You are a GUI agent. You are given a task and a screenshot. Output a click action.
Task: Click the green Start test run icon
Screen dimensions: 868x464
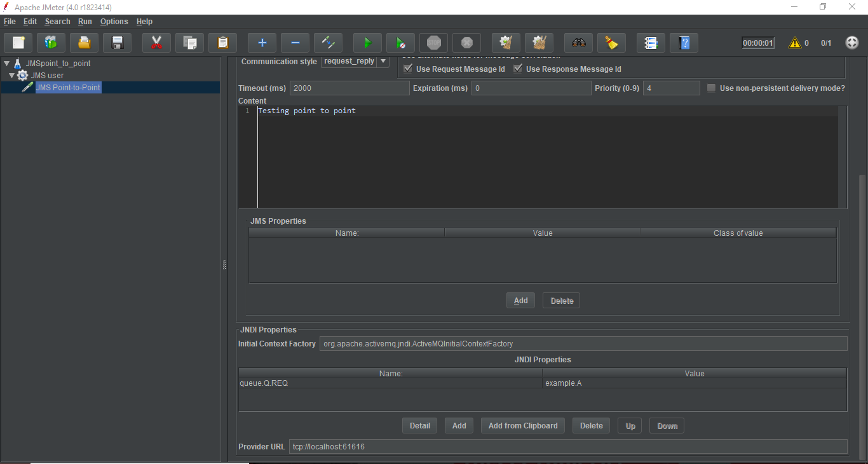coord(367,43)
